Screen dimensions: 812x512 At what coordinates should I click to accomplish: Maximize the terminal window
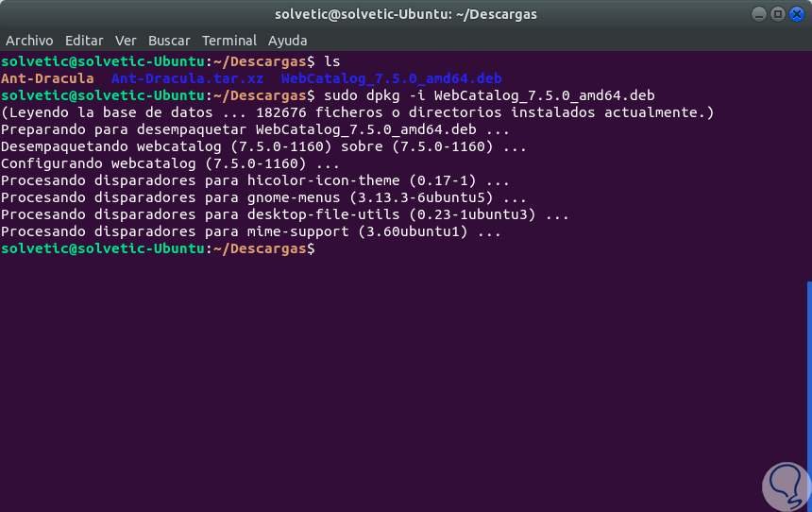(777, 14)
